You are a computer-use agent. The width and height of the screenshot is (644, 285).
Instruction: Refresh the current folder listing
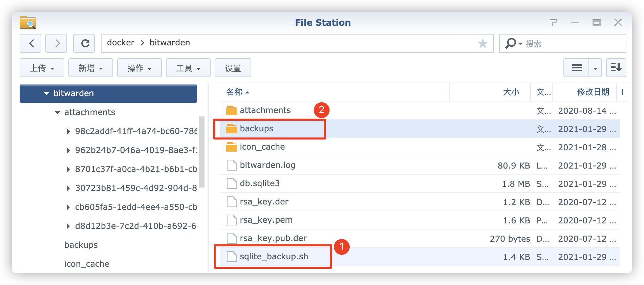(x=84, y=43)
